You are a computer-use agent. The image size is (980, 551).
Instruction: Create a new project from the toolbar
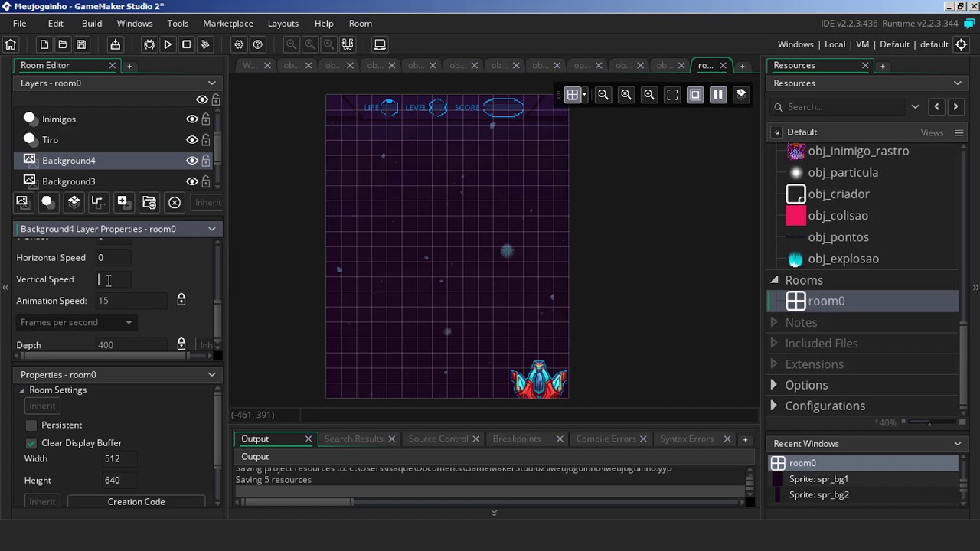(44, 44)
